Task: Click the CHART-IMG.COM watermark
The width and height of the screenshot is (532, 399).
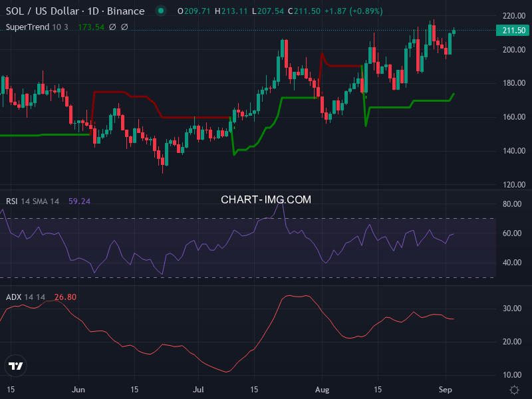Action: pos(266,199)
